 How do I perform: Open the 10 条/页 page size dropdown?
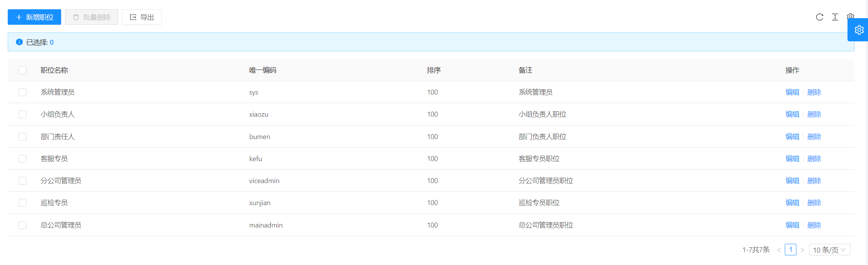tap(829, 250)
